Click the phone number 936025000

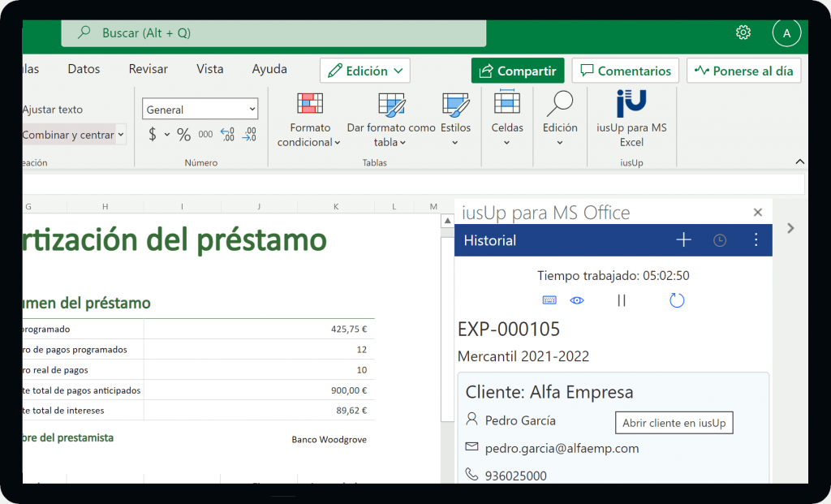click(x=515, y=476)
